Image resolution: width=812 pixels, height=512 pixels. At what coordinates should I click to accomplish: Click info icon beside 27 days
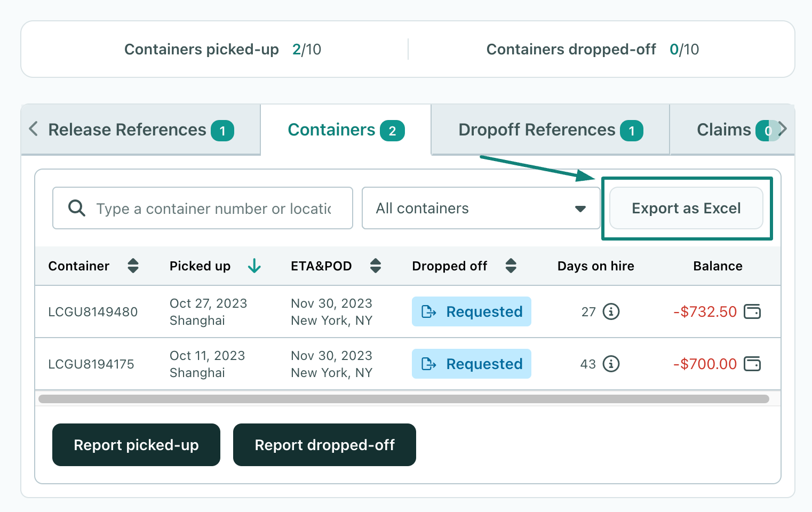(611, 311)
